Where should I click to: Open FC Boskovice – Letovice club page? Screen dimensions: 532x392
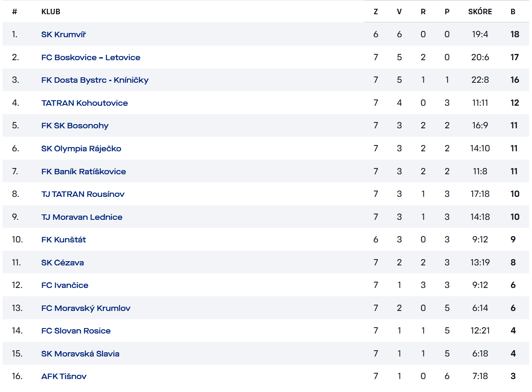point(91,57)
